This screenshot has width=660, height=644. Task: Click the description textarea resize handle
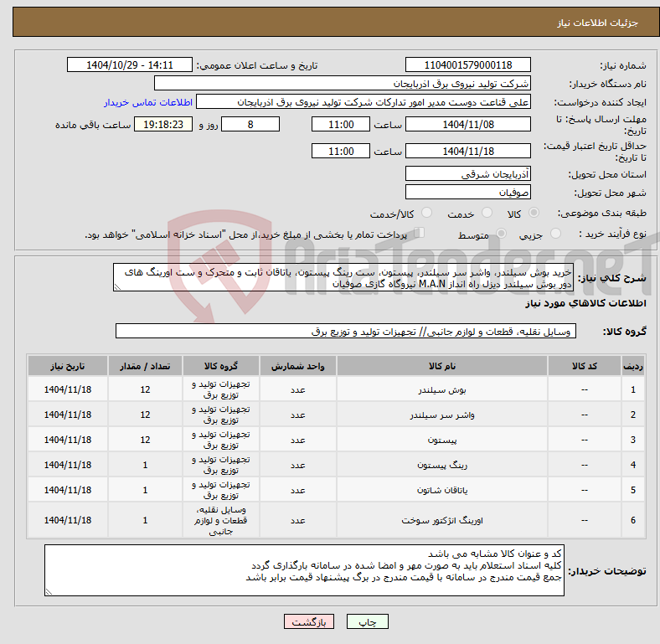tap(117, 287)
